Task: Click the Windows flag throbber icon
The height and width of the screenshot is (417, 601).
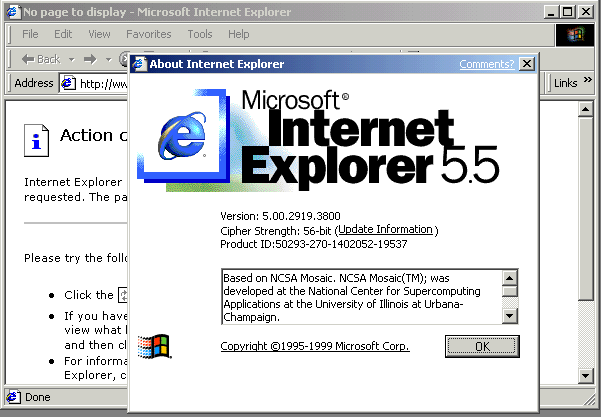Action: 575,35
